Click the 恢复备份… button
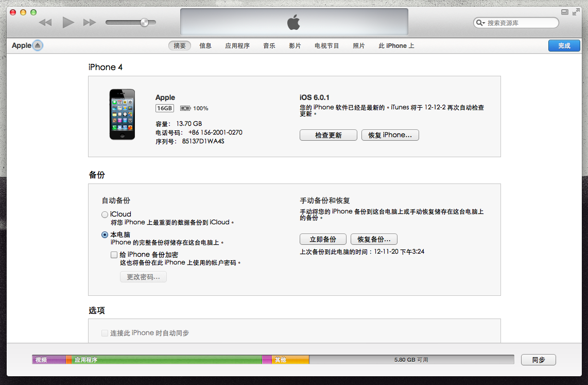Image resolution: width=588 pixels, height=385 pixels. pyautogui.click(x=374, y=240)
